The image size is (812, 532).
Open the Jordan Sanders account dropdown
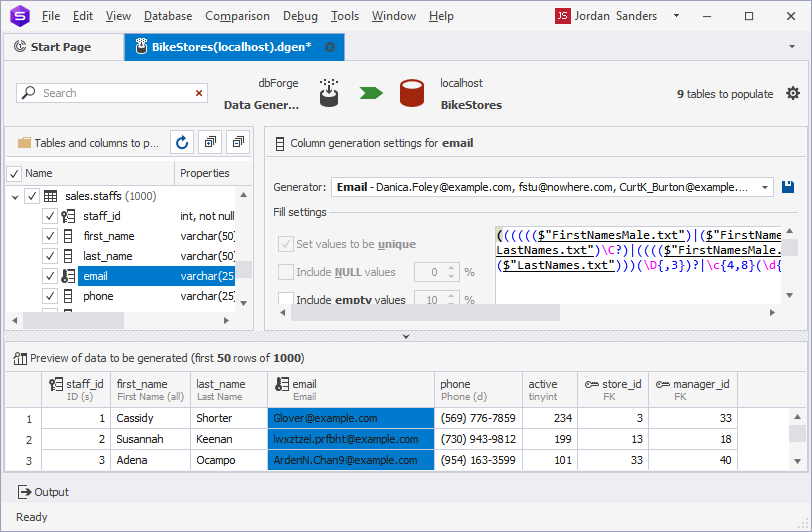[676, 16]
